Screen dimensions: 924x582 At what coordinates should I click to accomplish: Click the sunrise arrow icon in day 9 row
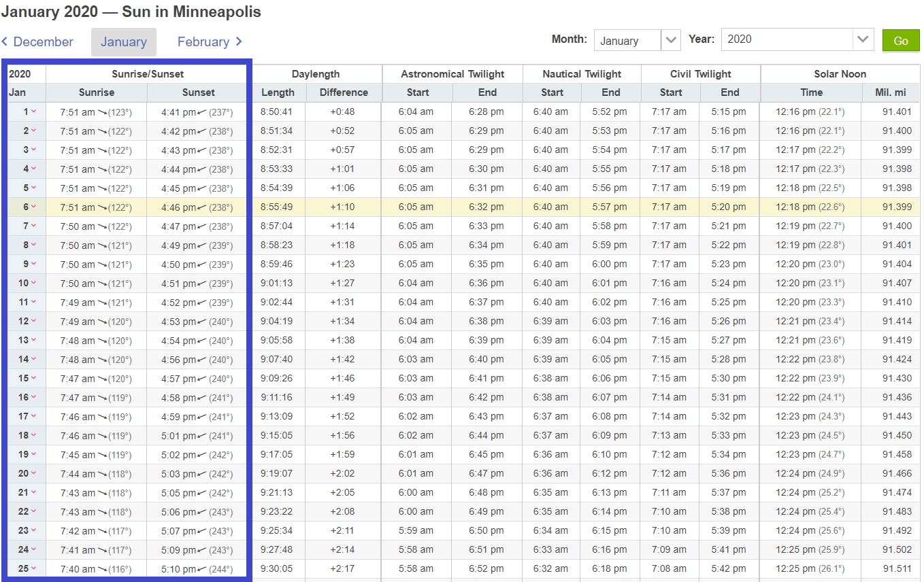[x=102, y=264]
